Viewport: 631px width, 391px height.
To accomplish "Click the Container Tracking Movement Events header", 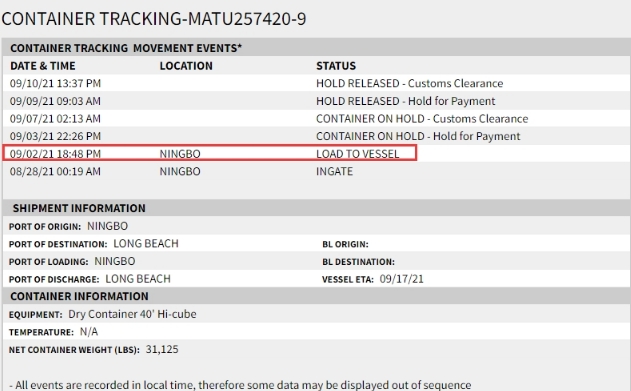I will click(x=126, y=48).
